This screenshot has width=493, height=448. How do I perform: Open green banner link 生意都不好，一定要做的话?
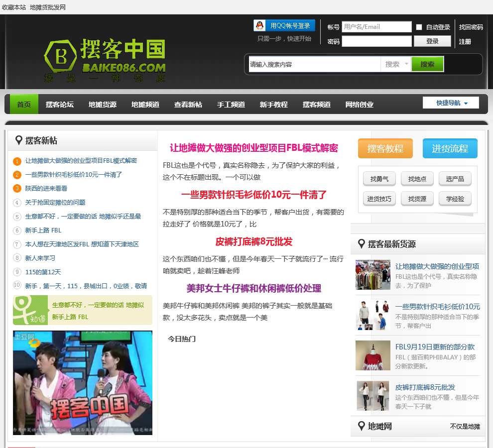point(98,305)
